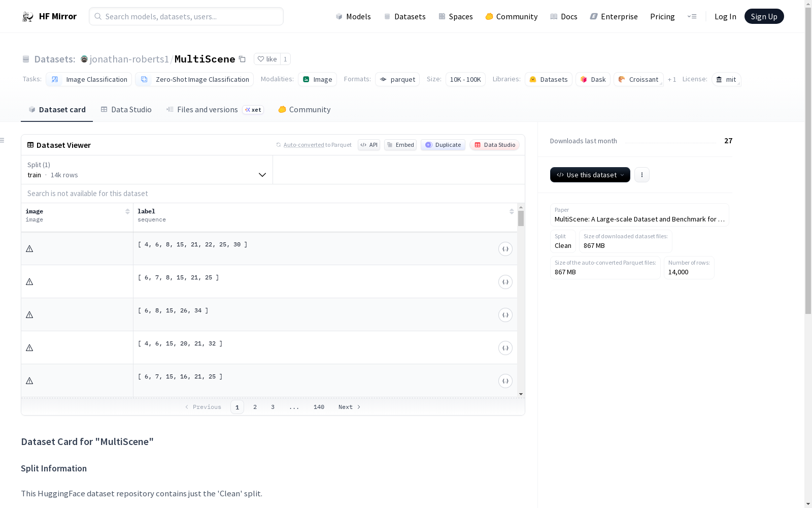The height and width of the screenshot is (508, 812).
Task: Select the Croissant library tag
Action: tap(638, 79)
